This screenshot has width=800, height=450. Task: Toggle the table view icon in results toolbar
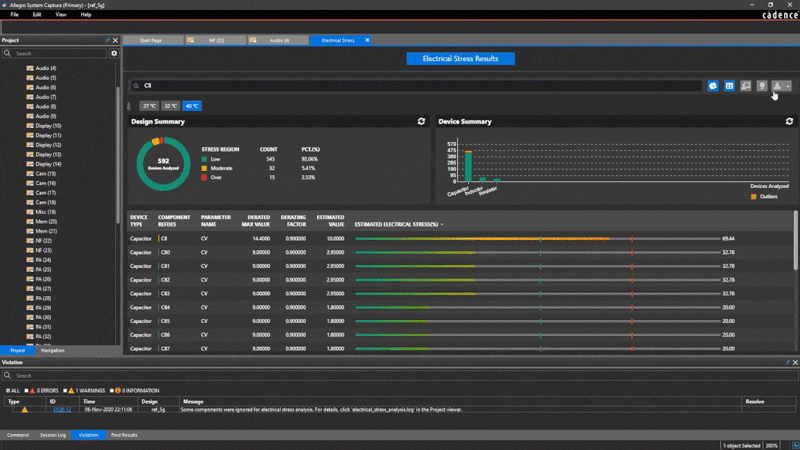click(729, 86)
